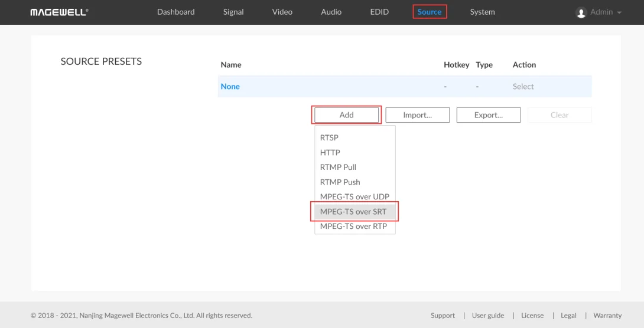Click Select action for None preset
The image size is (644, 328).
pos(523,87)
